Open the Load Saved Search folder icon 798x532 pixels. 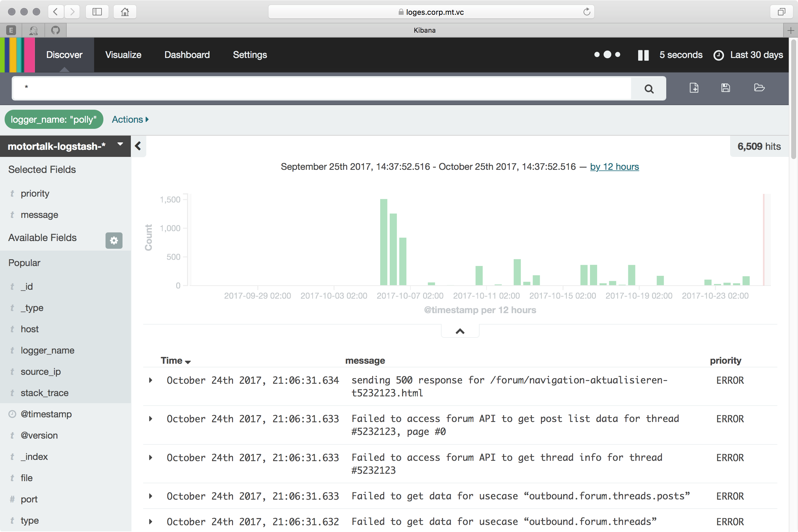pyautogui.click(x=759, y=88)
